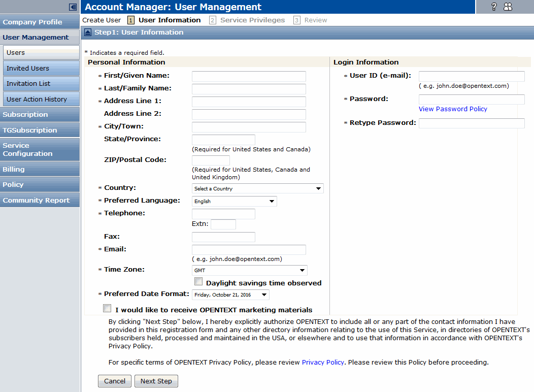This screenshot has width=534, height=392.
Task: Click the 'Create User' label
Action: tap(102, 20)
